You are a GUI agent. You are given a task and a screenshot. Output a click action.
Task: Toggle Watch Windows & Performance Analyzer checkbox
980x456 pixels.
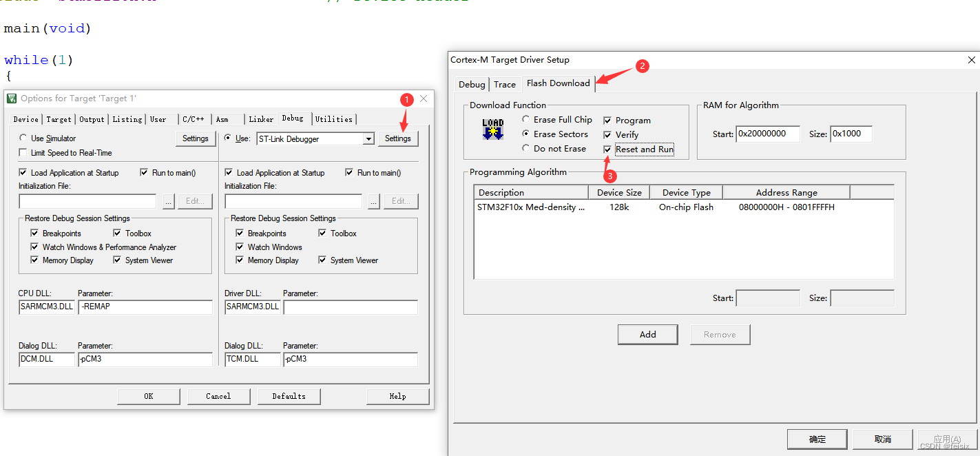pyautogui.click(x=34, y=247)
